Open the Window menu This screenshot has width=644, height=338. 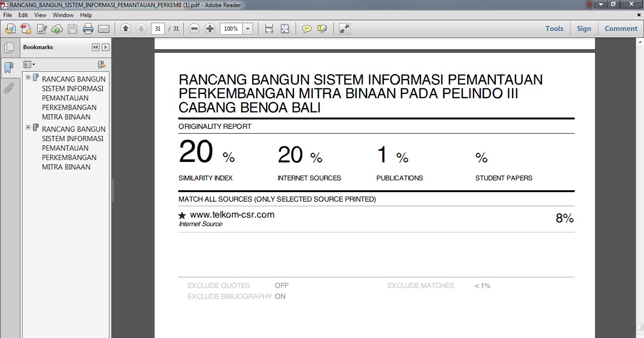pyautogui.click(x=63, y=15)
